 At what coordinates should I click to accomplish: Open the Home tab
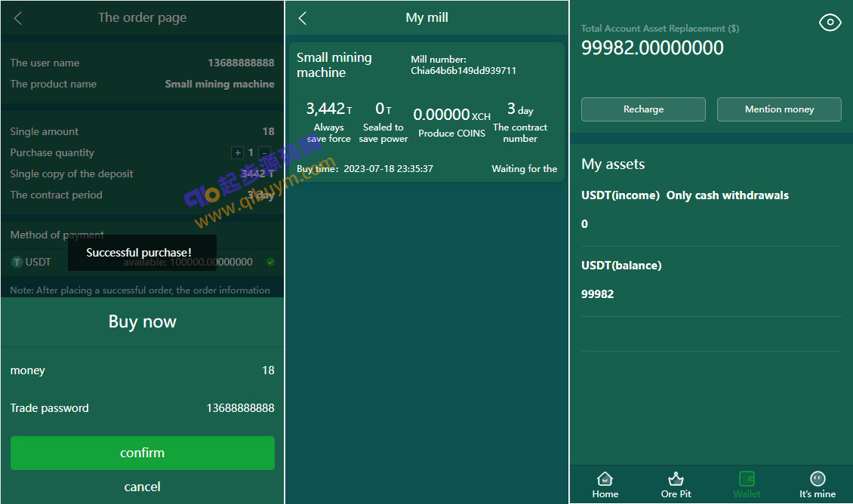tap(605, 485)
